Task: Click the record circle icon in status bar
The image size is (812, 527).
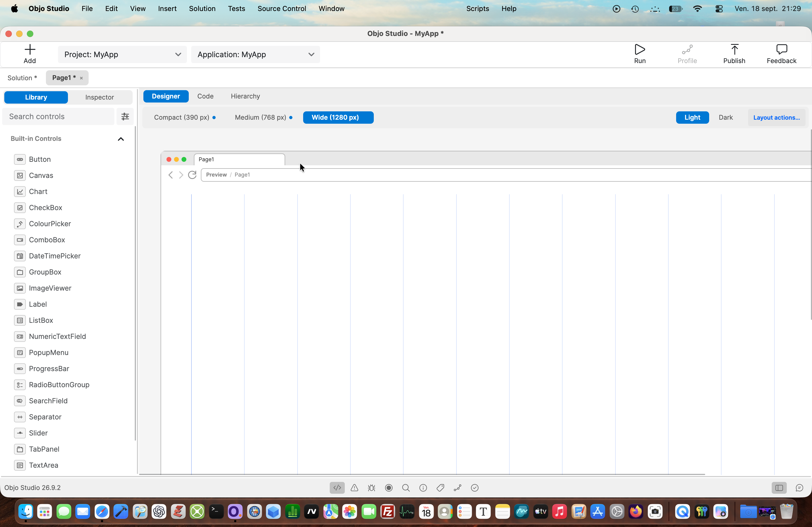Action: 389,488
